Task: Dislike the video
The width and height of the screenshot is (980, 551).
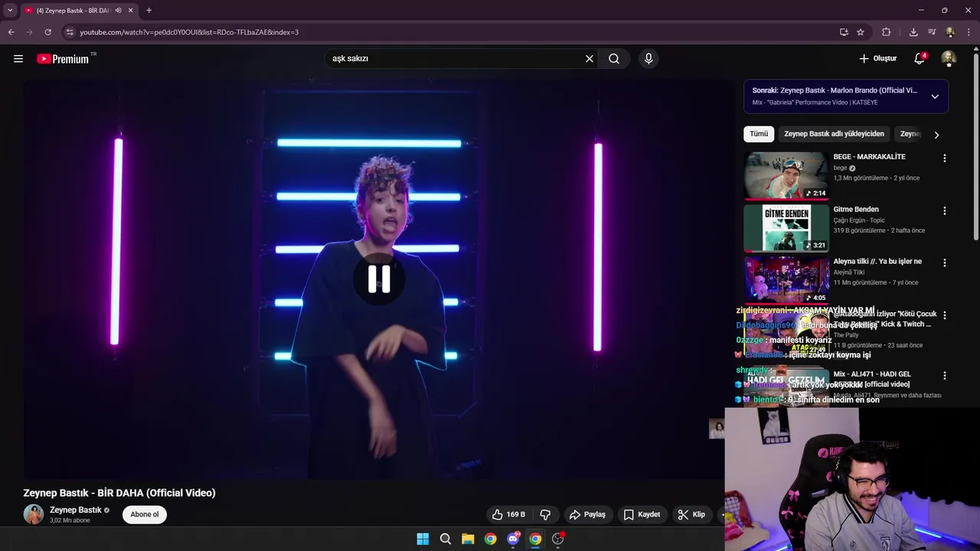Action: [x=545, y=514]
